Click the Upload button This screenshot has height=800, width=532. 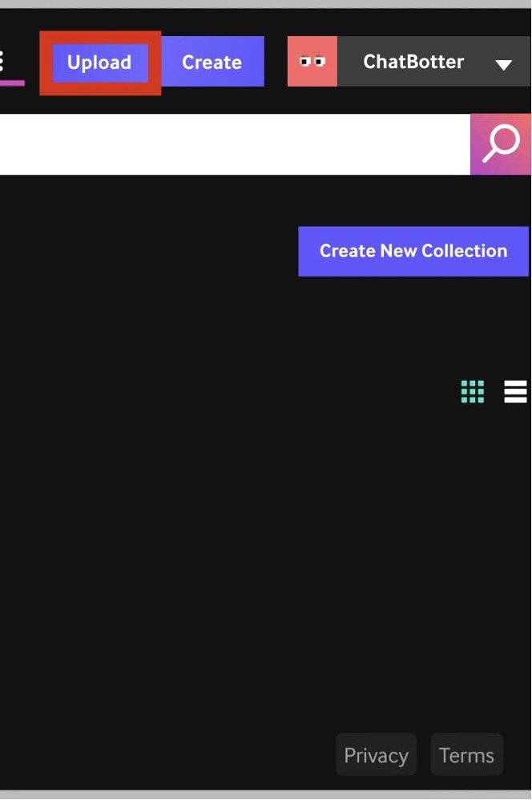(x=100, y=63)
